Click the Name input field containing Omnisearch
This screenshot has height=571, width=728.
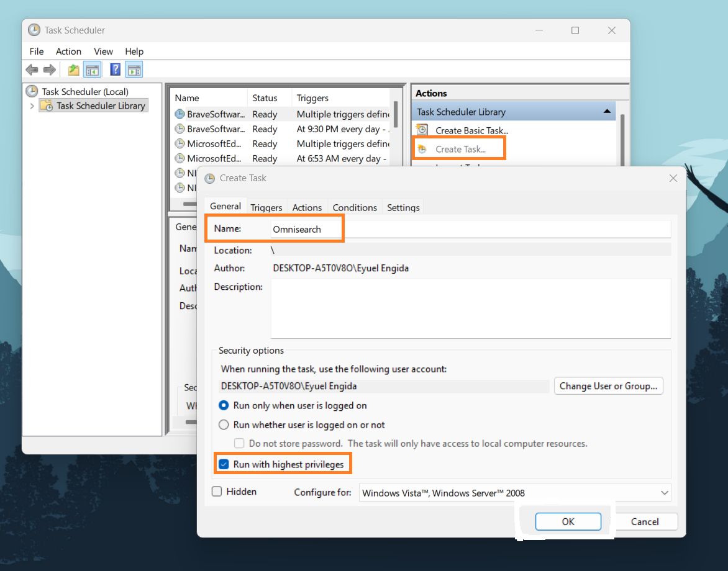(x=471, y=229)
